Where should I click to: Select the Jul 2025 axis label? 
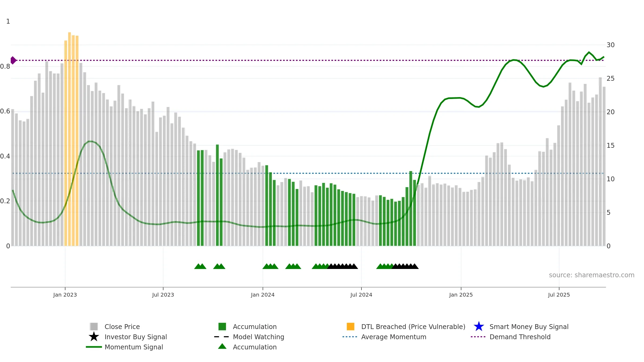pyautogui.click(x=559, y=295)
